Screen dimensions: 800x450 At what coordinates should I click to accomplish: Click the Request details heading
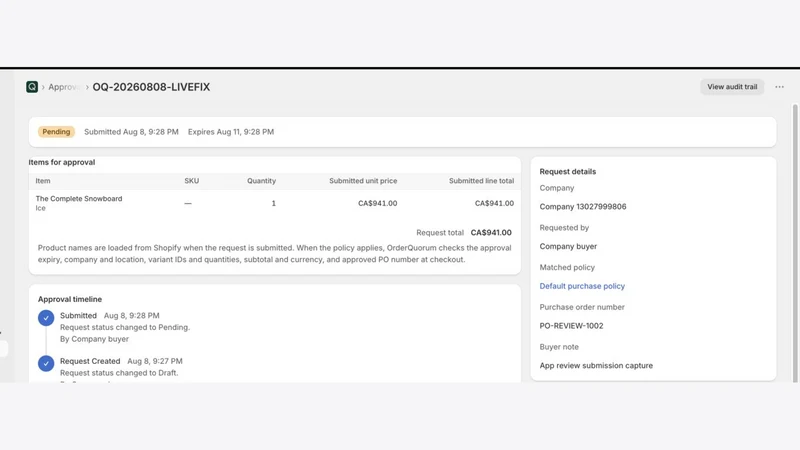click(x=568, y=172)
